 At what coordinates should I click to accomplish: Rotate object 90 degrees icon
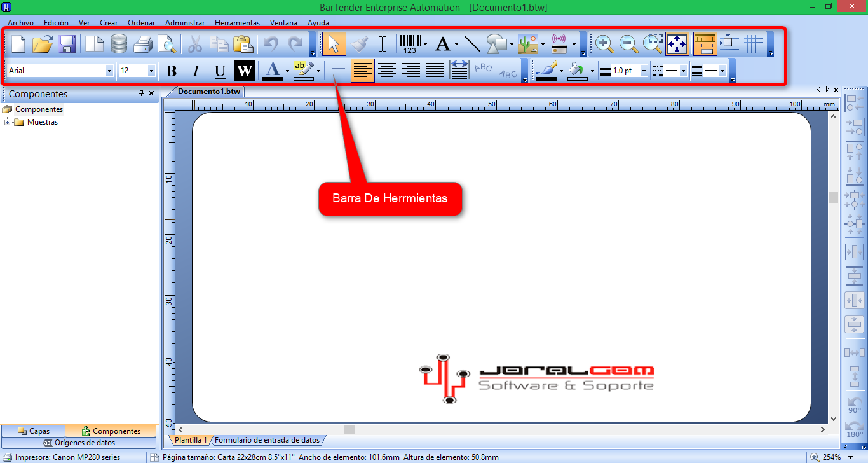(x=855, y=405)
